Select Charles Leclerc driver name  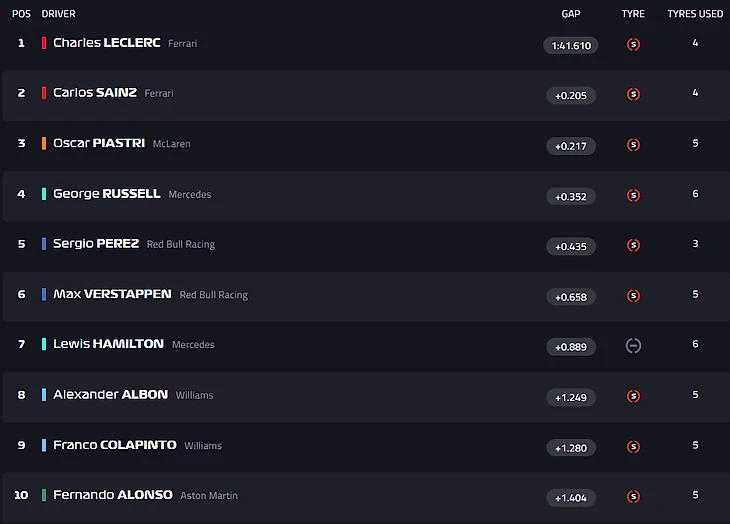pos(106,43)
